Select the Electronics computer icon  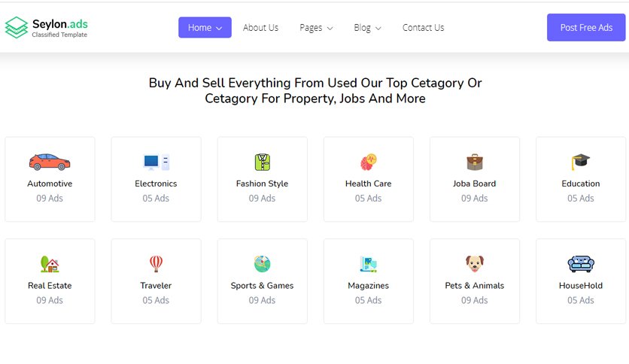(156, 162)
